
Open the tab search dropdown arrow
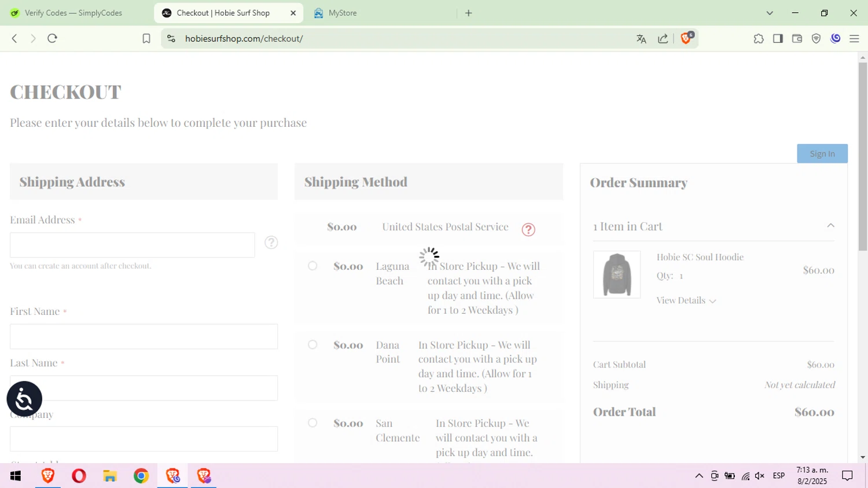(x=770, y=13)
